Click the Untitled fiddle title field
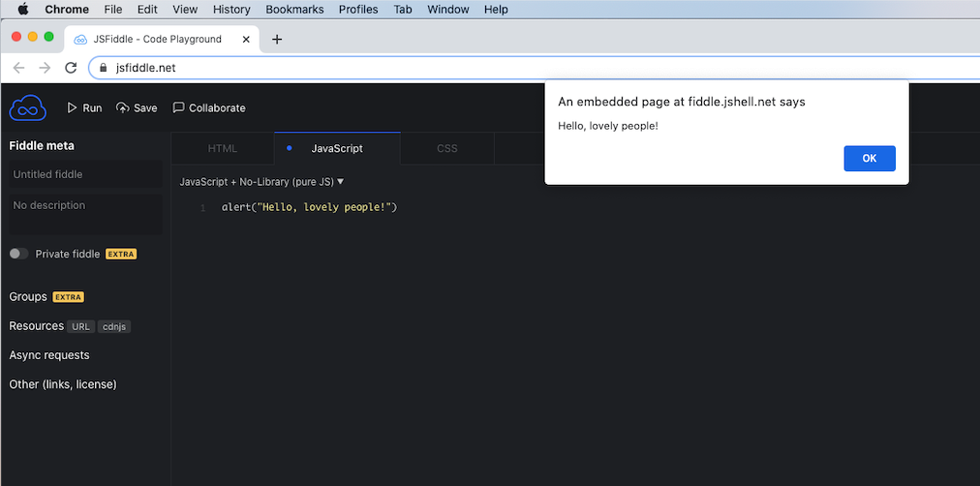This screenshot has height=486, width=980. pos(85,174)
